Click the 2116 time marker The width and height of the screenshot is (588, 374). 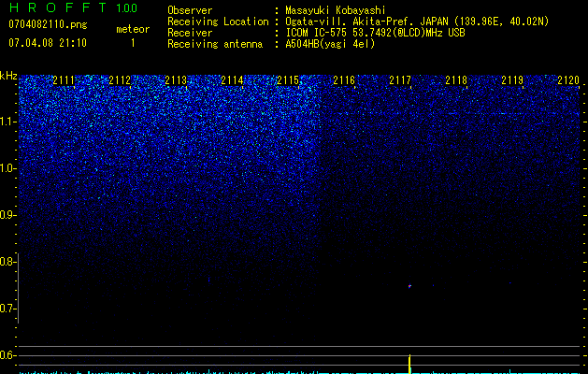[344, 80]
